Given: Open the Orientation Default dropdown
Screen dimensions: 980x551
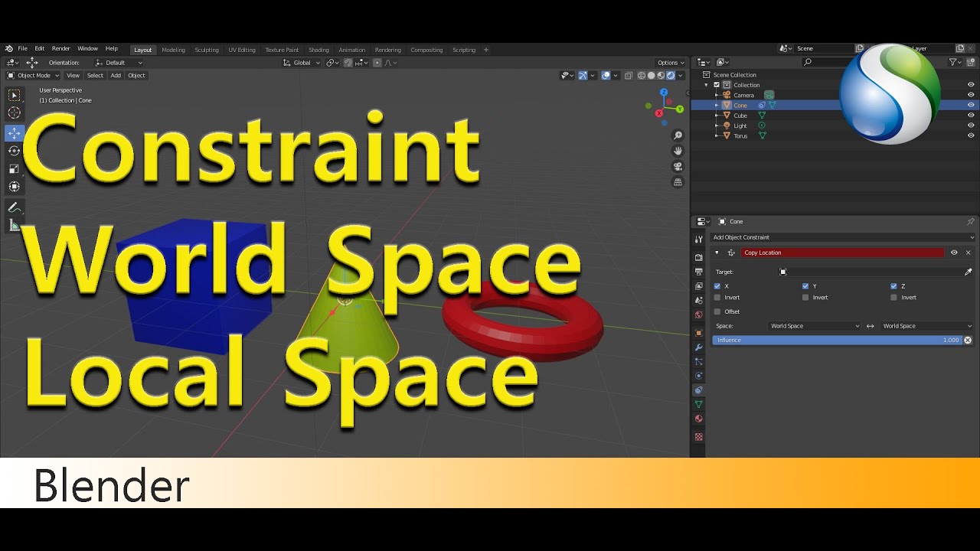Looking at the screenshot, I should click(119, 63).
